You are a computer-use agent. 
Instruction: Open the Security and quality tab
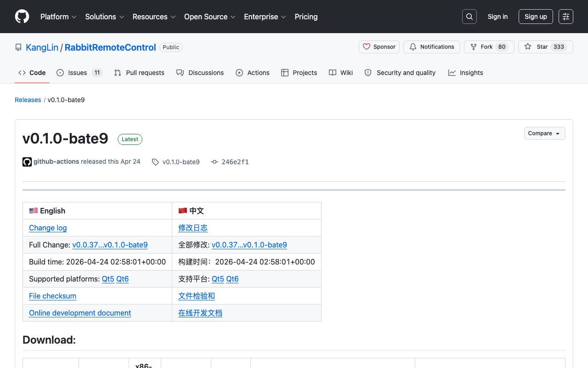(400, 73)
